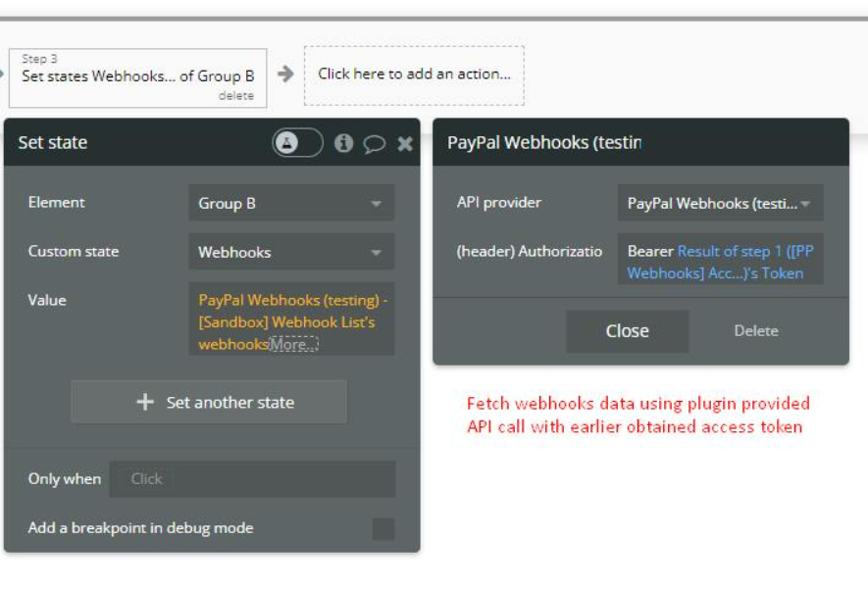Click the plus icon on Set another state
The image size is (868, 589).
pos(145,402)
